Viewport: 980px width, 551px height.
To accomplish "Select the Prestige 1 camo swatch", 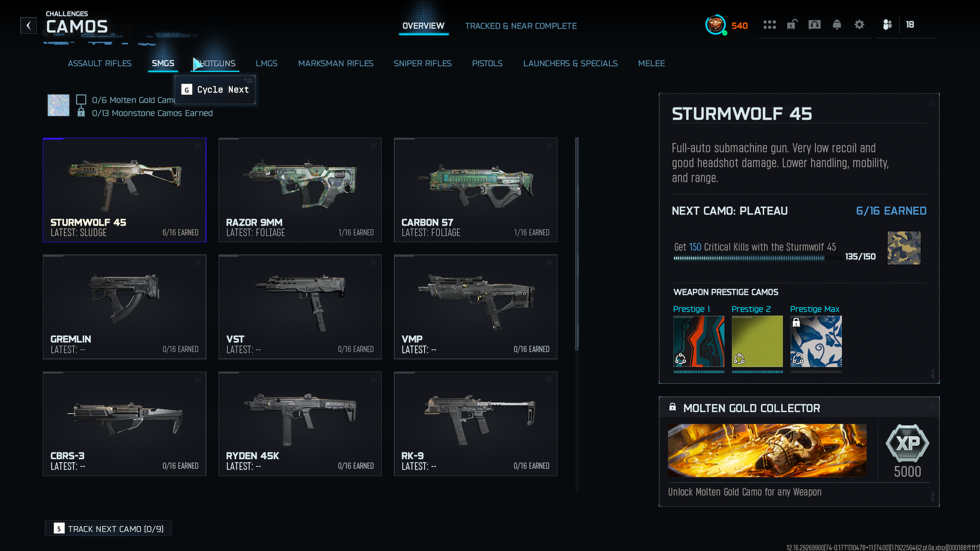I will coord(699,341).
